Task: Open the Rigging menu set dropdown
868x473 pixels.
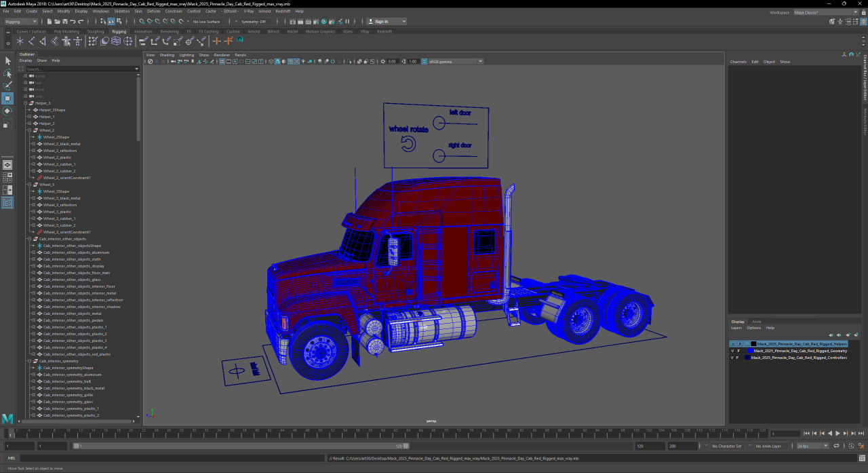Action: (x=20, y=22)
